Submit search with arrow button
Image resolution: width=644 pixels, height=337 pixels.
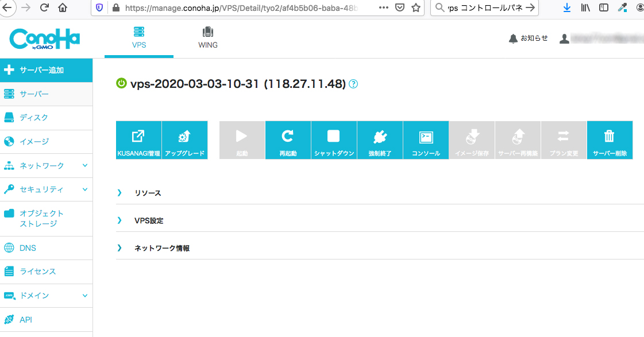click(530, 7)
